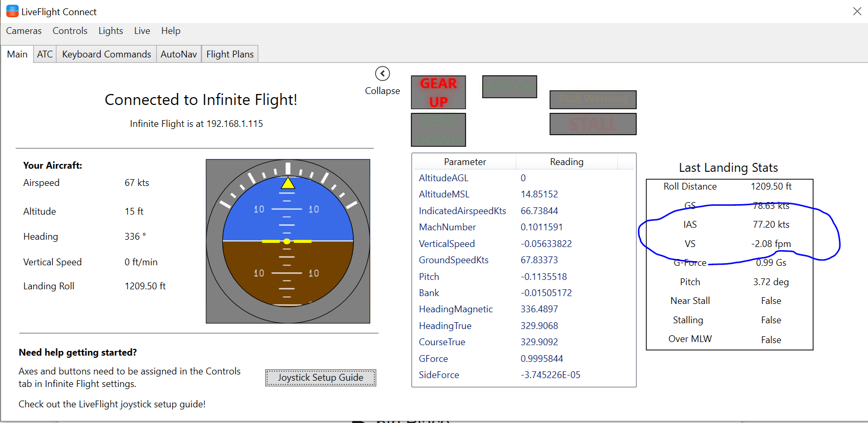
Task: Select the Main tab
Action: (x=17, y=54)
